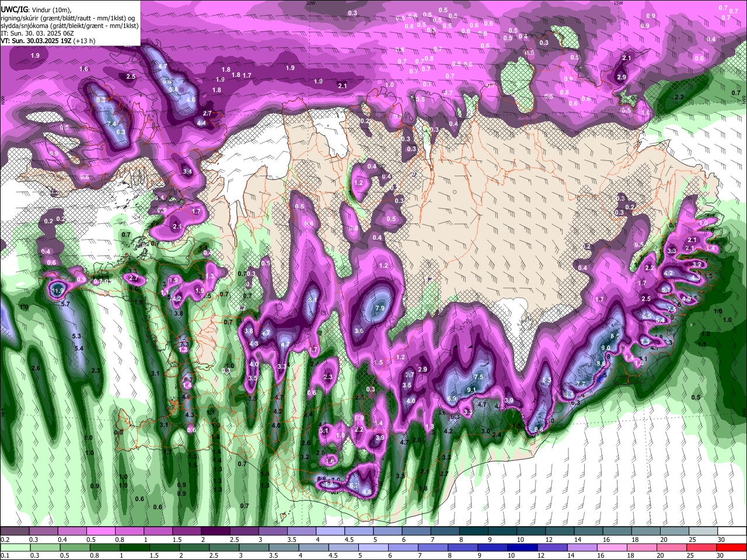Click snow scale swatch between 0.5 and 0.8

(100, 531)
